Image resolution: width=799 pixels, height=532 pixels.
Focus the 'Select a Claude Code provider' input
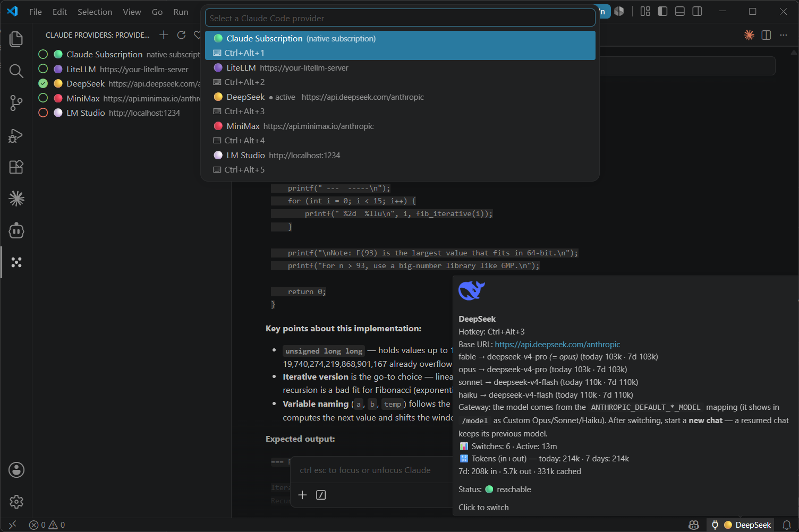pos(400,18)
